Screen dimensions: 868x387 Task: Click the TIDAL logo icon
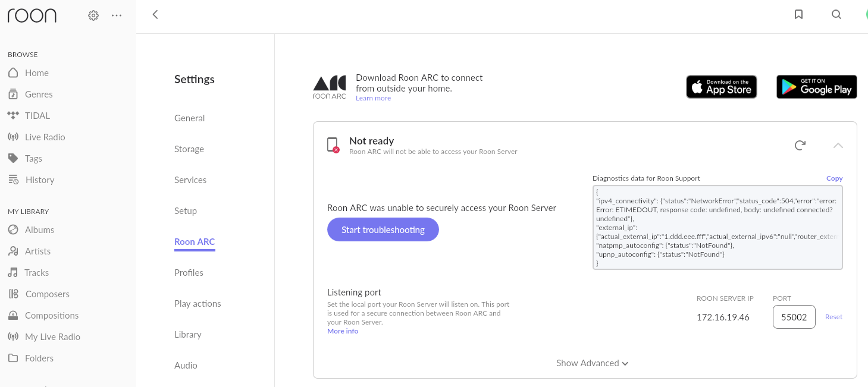13,115
